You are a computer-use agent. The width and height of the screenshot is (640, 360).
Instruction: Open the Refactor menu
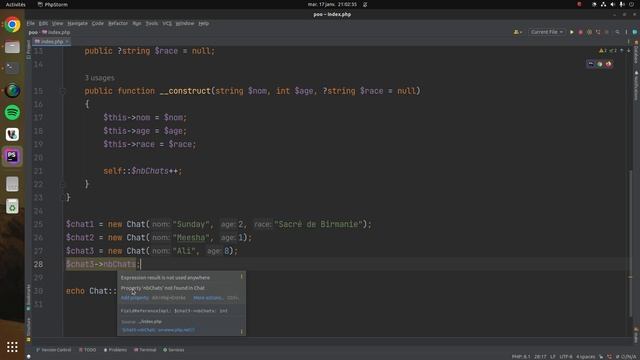pyautogui.click(x=118, y=23)
